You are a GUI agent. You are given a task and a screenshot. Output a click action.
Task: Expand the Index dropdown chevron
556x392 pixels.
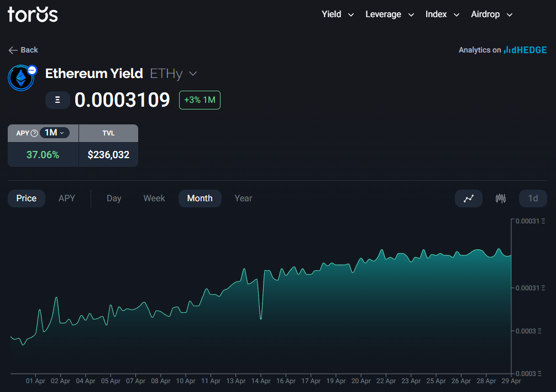coord(457,15)
